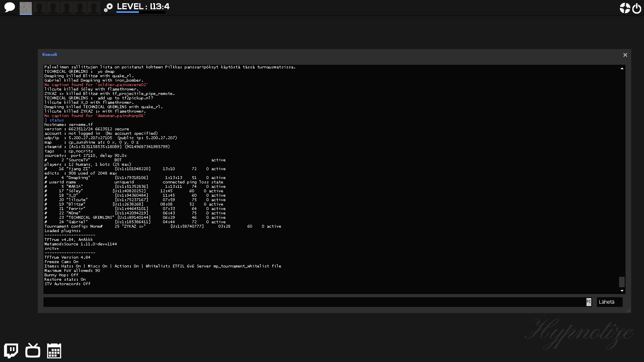Select the 'map : cp_sunshine' line
644x362 pixels.
(x=91, y=142)
